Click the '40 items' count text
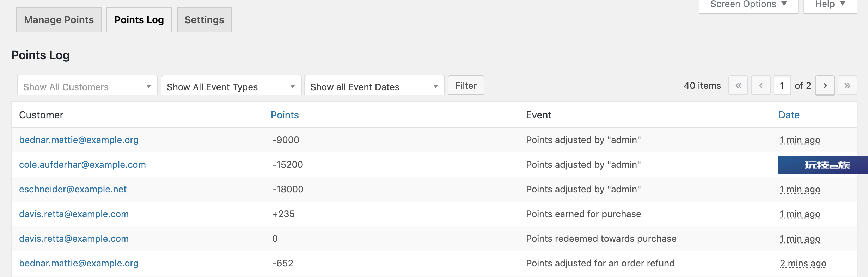Screen dimensions: 868x277 (x=702, y=86)
